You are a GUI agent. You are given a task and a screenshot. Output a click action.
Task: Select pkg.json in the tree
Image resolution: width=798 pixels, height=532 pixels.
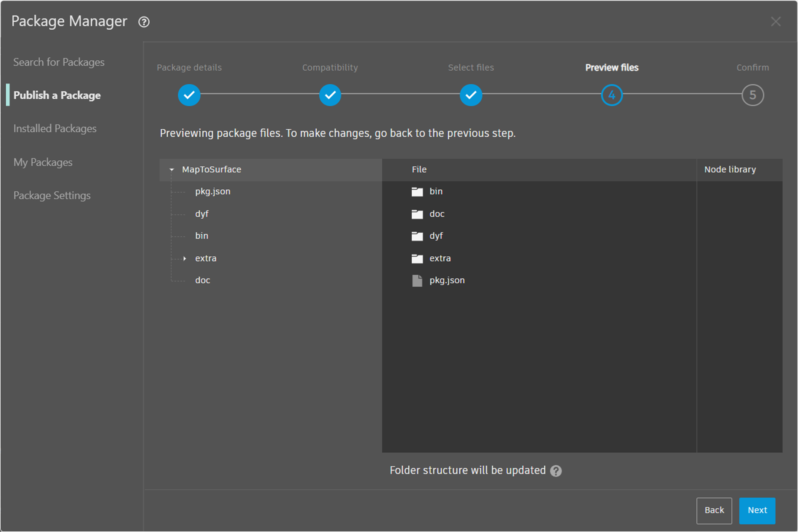click(212, 192)
